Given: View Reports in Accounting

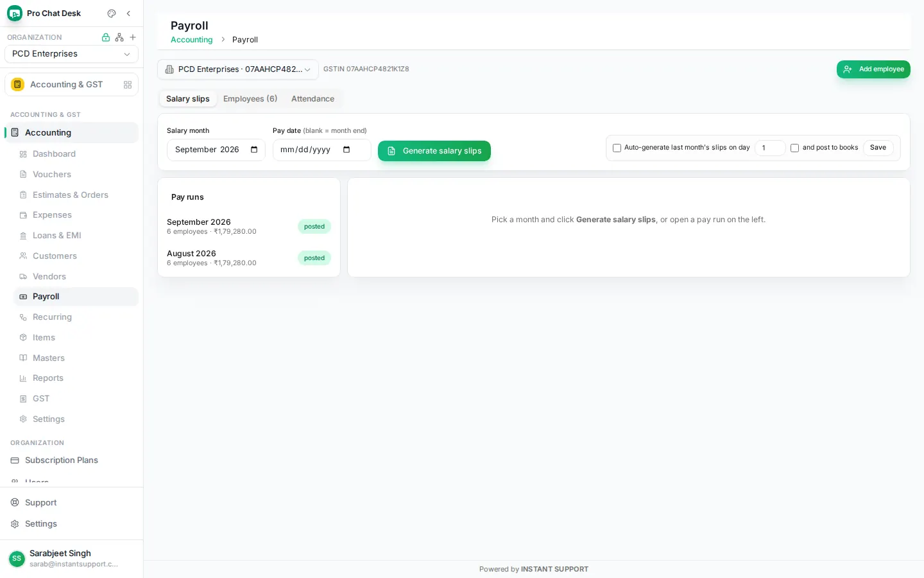Looking at the screenshot, I should [x=76, y=378].
